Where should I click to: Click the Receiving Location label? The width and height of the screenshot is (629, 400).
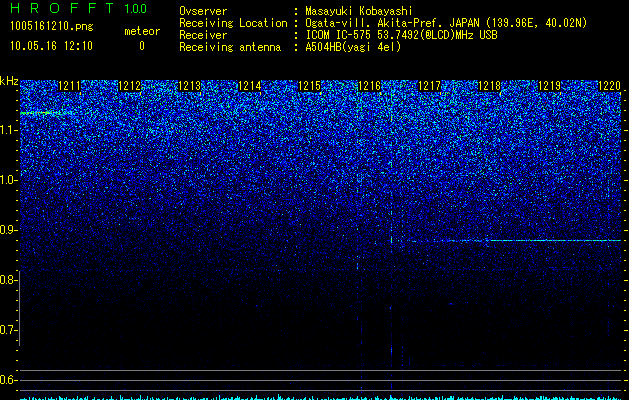point(233,23)
